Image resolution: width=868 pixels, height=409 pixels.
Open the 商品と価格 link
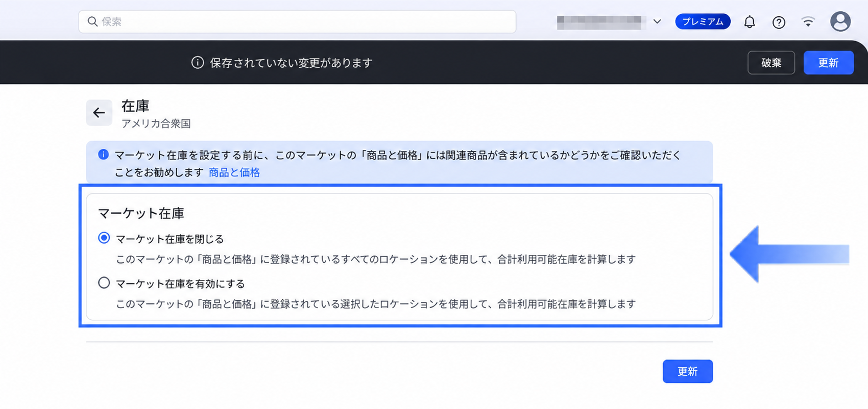(234, 172)
